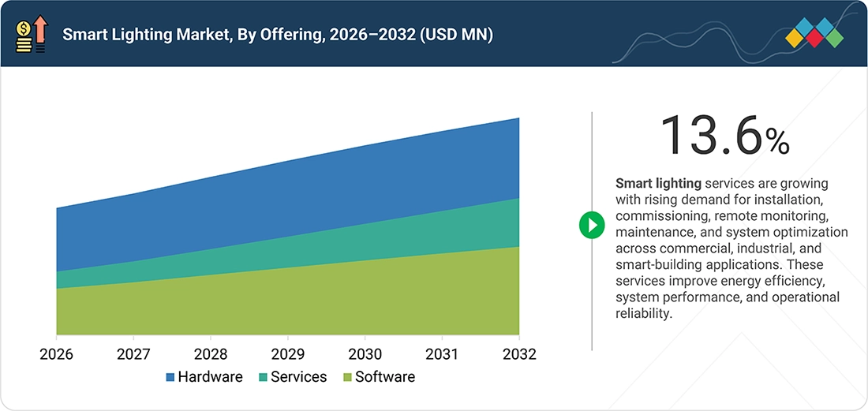Click the 2029 axis label

click(x=288, y=354)
